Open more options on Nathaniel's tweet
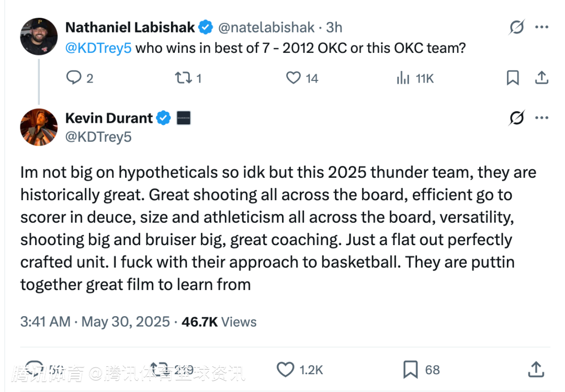 pyautogui.click(x=541, y=27)
